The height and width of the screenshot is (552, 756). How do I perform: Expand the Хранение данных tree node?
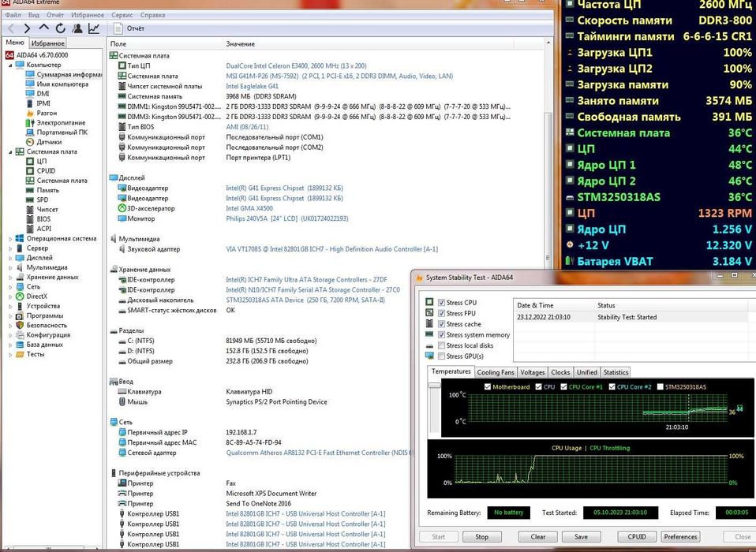point(9,277)
